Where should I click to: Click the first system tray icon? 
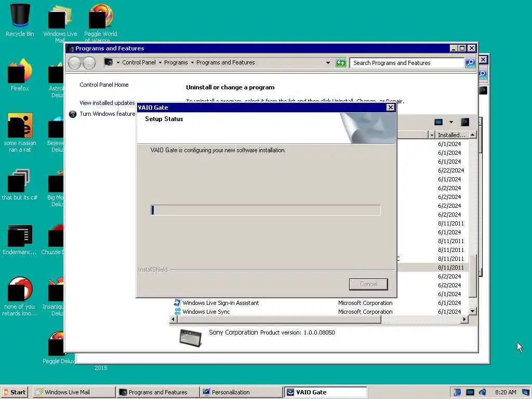457,392
